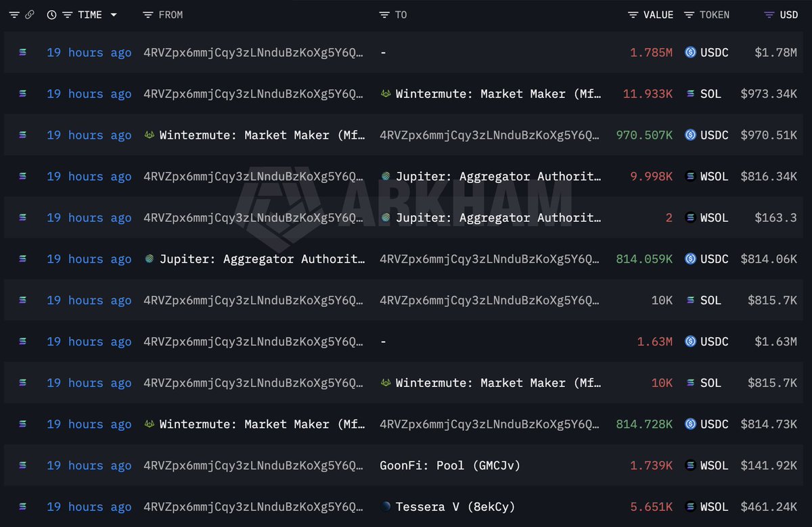This screenshot has width=812, height=527.
Task: Click the chain-link icon in the table header
Action: (x=29, y=15)
